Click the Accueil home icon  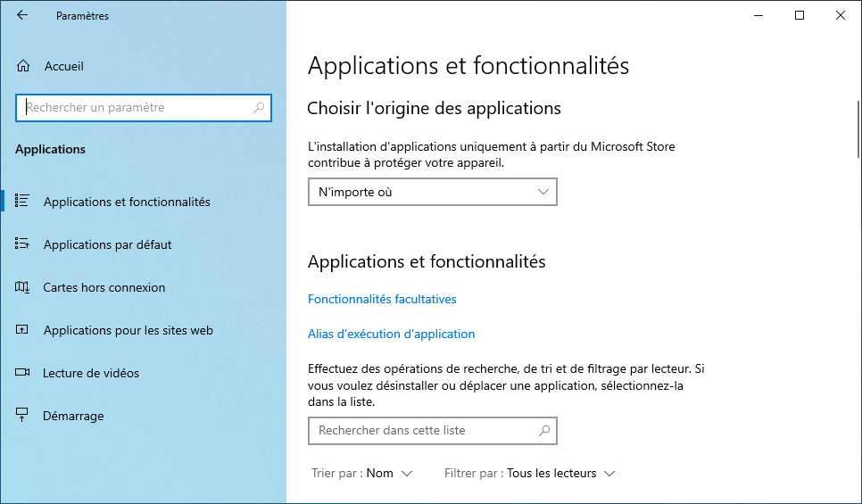(x=22, y=66)
